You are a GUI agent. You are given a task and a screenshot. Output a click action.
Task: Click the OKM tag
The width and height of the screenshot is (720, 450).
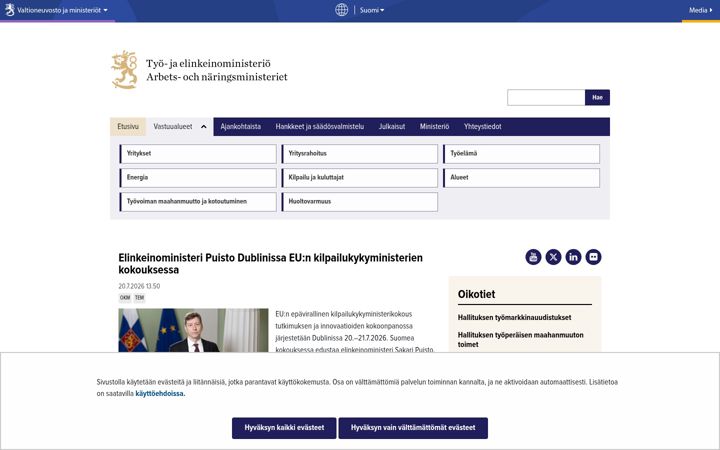[125, 298]
